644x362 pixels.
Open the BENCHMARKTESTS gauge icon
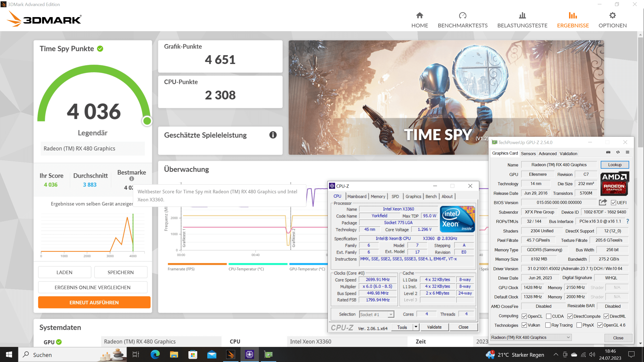463,16
